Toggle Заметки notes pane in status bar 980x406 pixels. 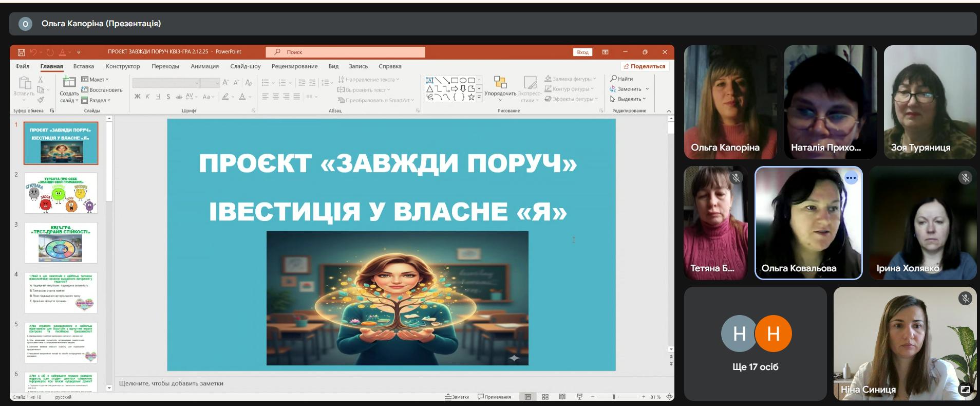click(457, 397)
